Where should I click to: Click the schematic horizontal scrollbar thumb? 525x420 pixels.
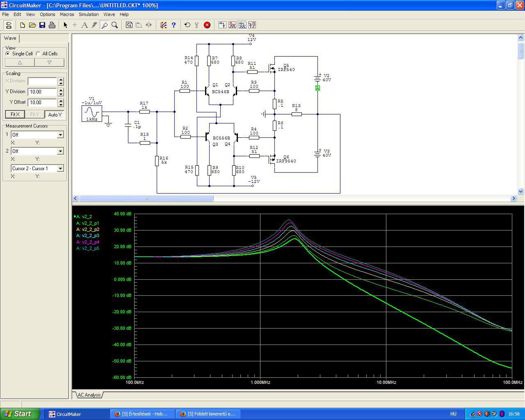(146, 199)
